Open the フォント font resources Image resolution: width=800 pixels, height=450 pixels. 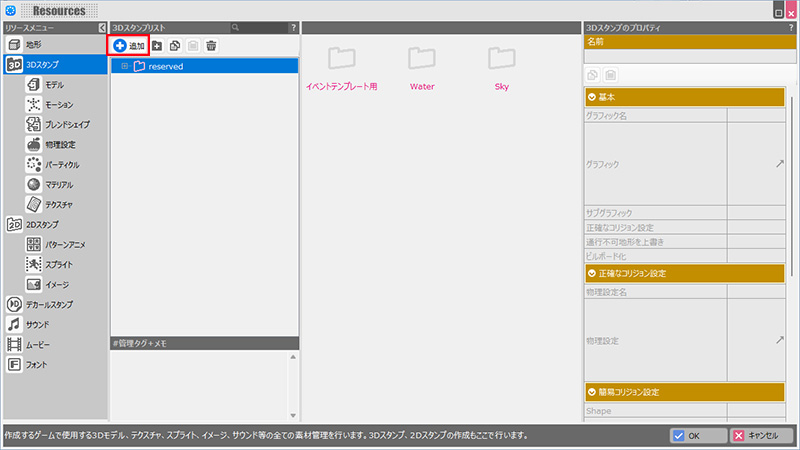click(55, 365)
